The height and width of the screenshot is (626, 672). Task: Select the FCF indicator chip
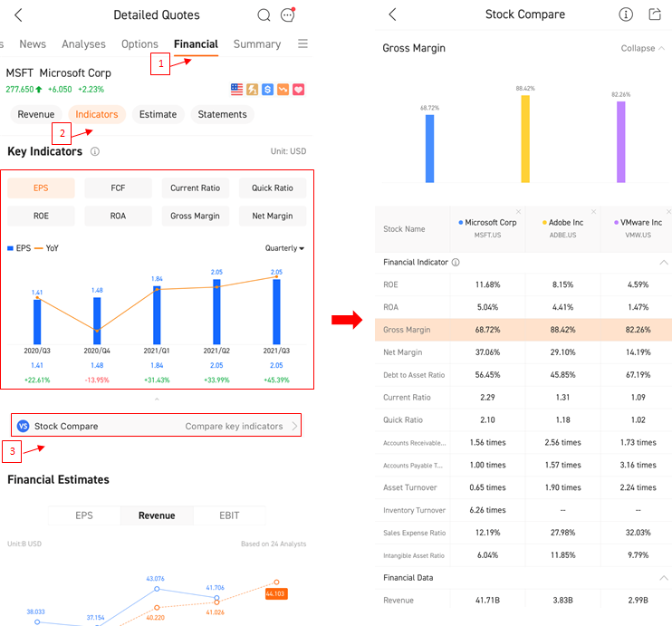(x=119, y=188)
